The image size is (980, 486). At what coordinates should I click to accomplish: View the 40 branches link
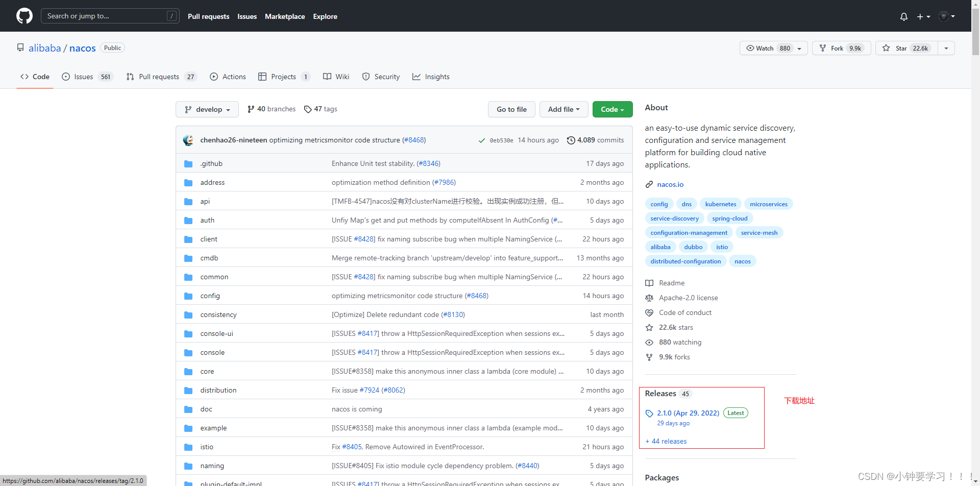click(272, 109)
